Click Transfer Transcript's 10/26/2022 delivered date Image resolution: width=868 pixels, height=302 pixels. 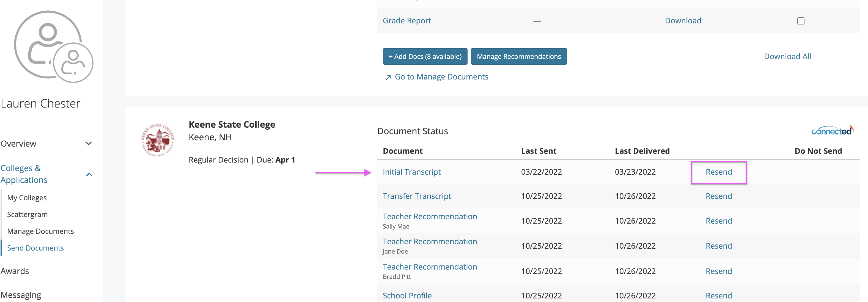pos(635,196)
